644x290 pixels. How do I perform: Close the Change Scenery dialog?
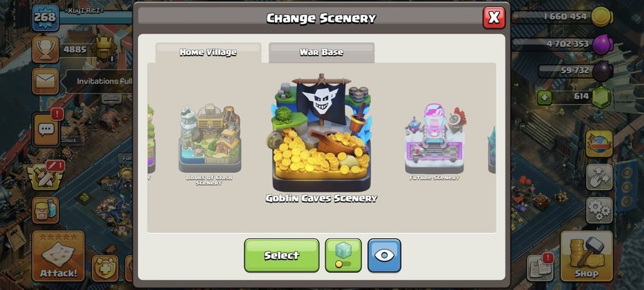point(494,18)
